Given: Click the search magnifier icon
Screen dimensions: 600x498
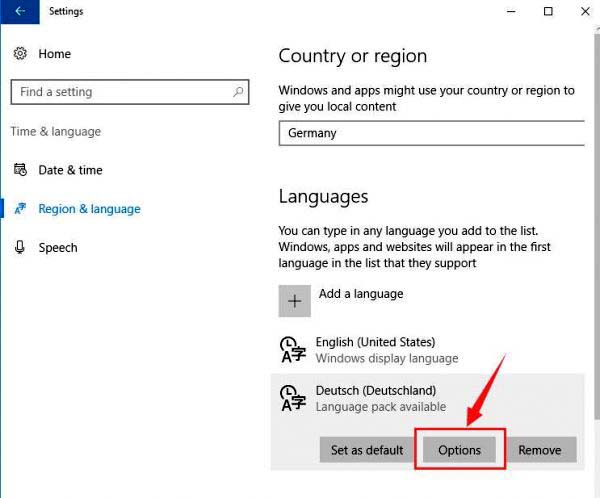Looking at the screenshot, I should coord(238,92).
